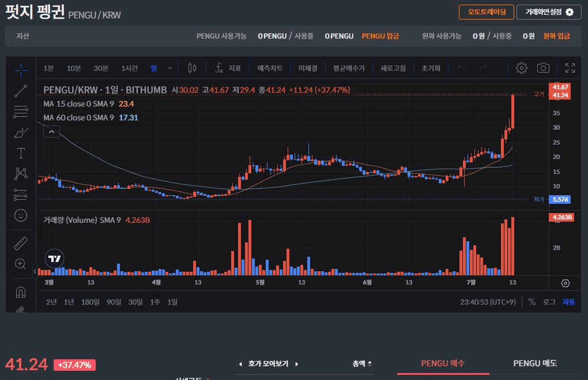Image resolution: width=588 pixels, height=380 pixels.
Task: Select the ruler measure tool
Action: click(21, 244)
